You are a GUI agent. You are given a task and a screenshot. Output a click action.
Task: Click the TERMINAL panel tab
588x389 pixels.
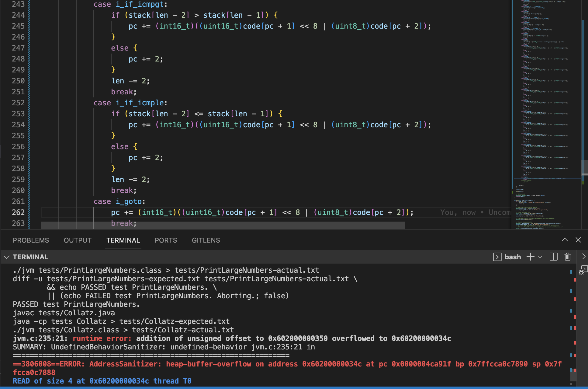click(123, 240)
